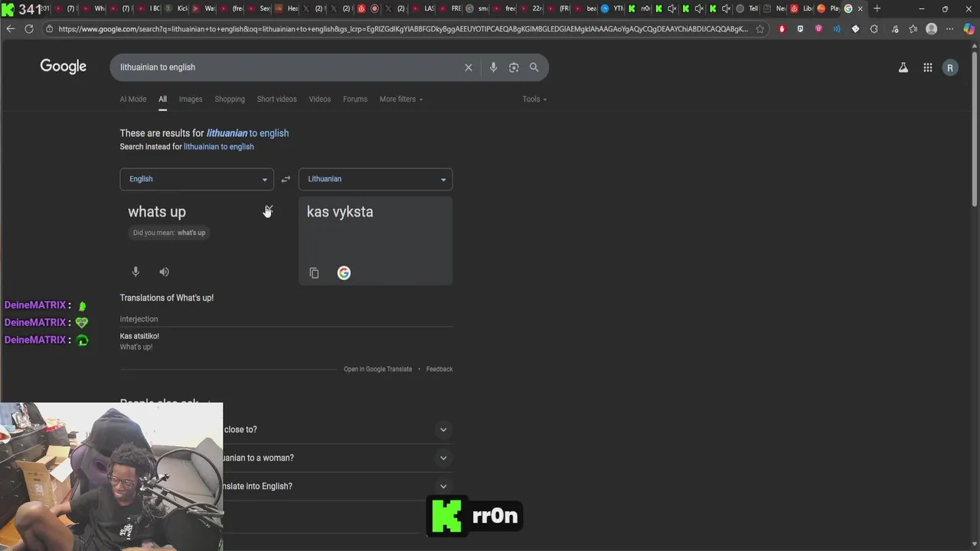Open the Lithuanian target language dropdown
980x551 pixels.
(x=375, y=179)
